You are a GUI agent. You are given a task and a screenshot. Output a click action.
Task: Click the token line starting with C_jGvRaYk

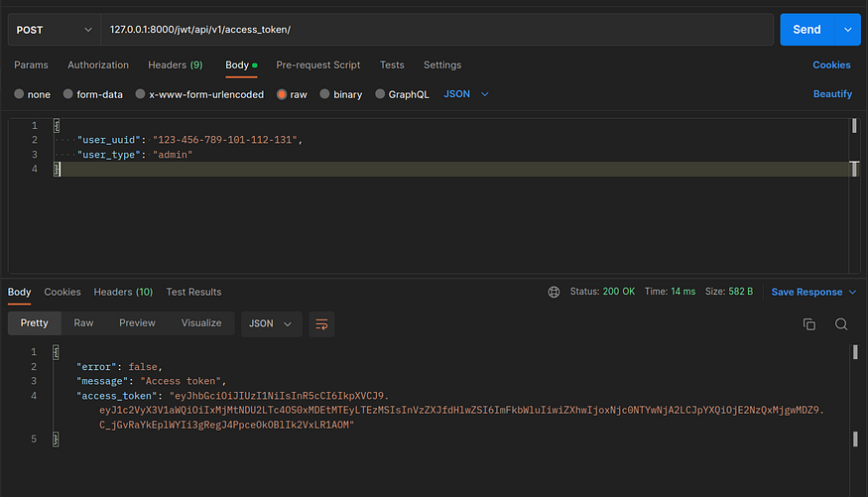(x=226, y=425)
